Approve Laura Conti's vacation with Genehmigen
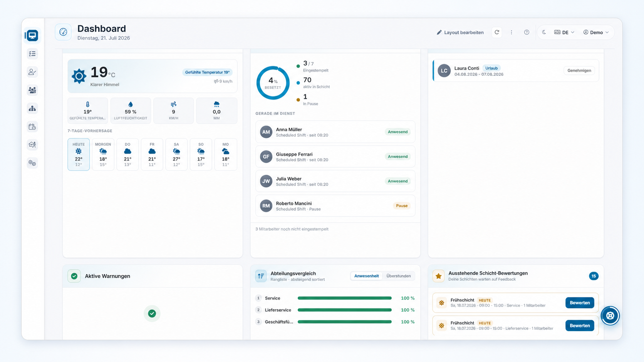The height and width of the screenshot is (362, 644). coord(579,70)
